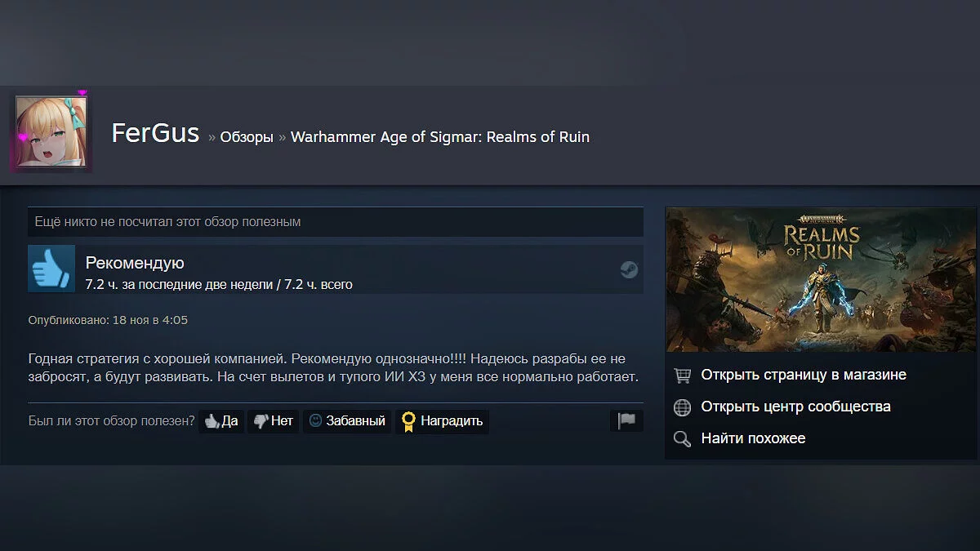Open Открыть страницу в магазине link
Viewport: 980px width, 551px height.
point(804,375)
